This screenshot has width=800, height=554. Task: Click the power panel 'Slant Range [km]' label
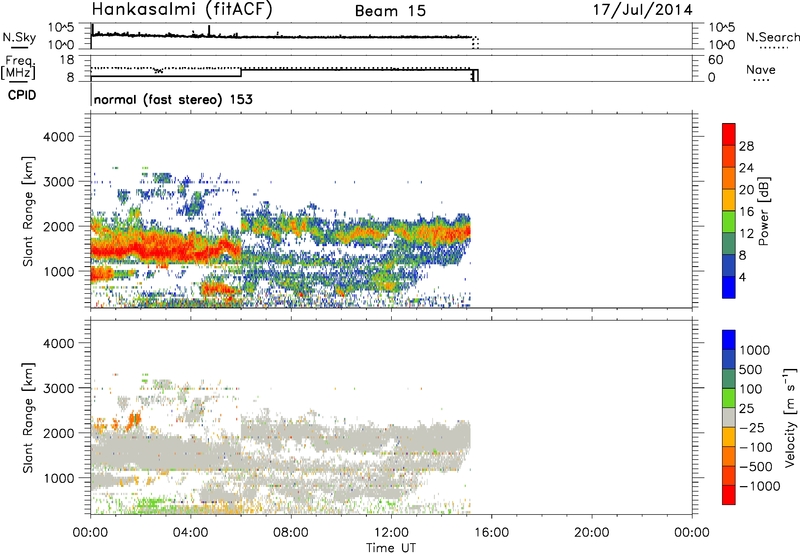pos(28,211)
